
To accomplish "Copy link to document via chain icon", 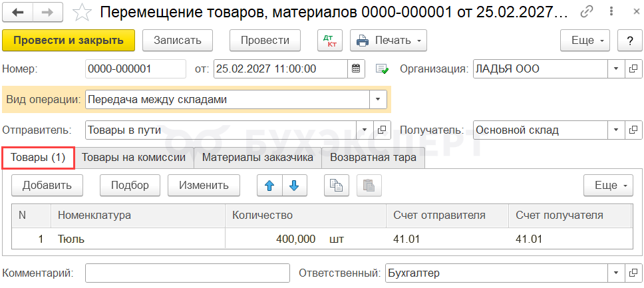I will [587, 13].
